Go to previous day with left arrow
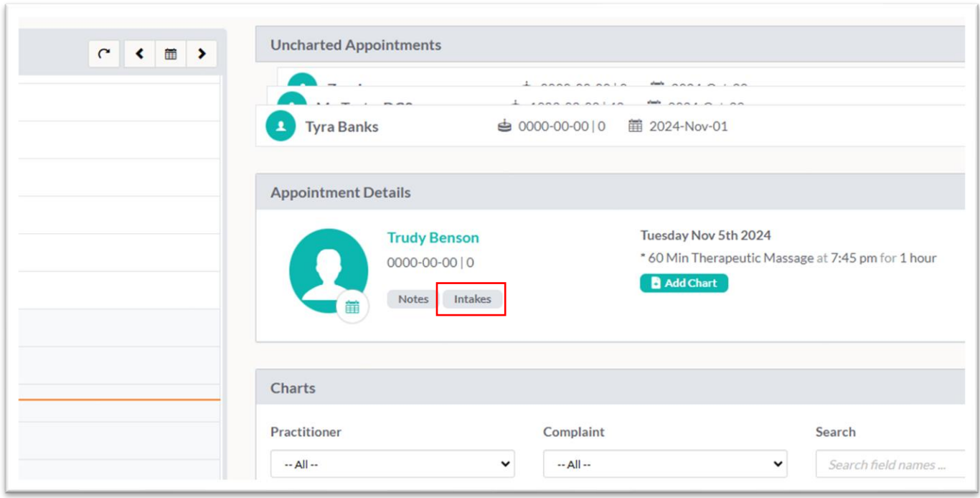 point(140,54)
